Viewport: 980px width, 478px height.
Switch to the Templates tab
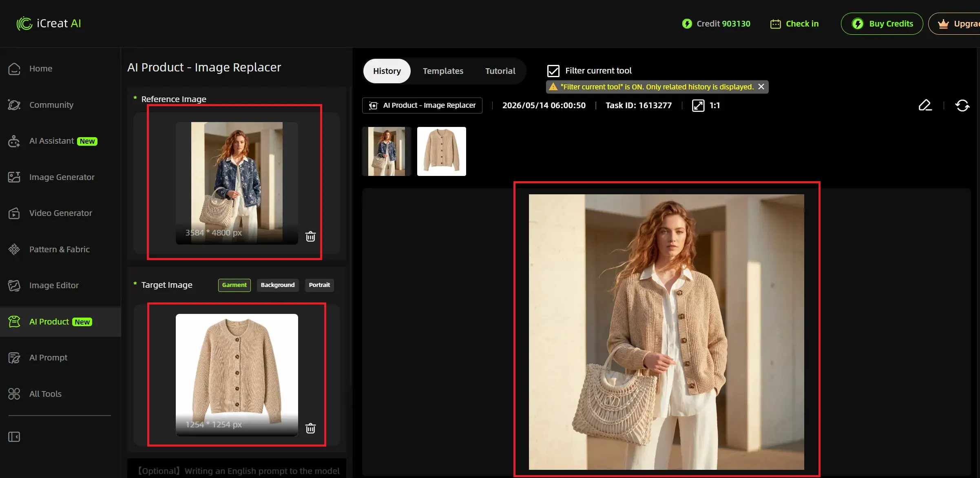tap(443, 71)
